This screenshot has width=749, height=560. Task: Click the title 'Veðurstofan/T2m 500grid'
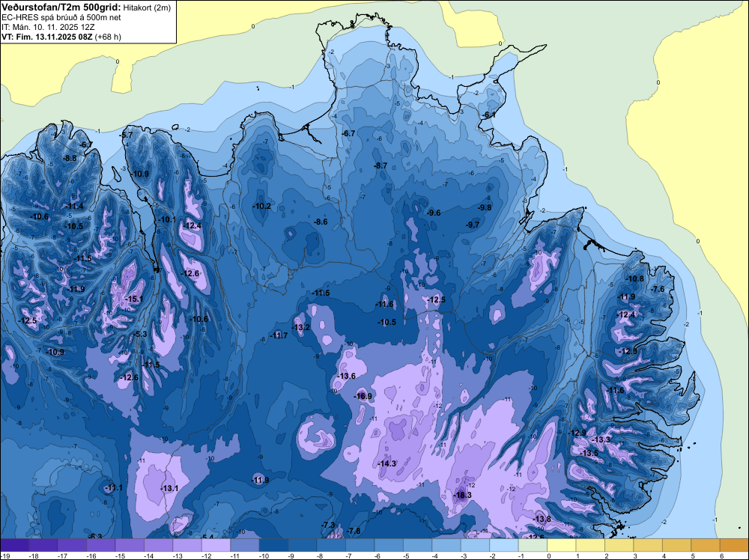[x=61, y=7]
